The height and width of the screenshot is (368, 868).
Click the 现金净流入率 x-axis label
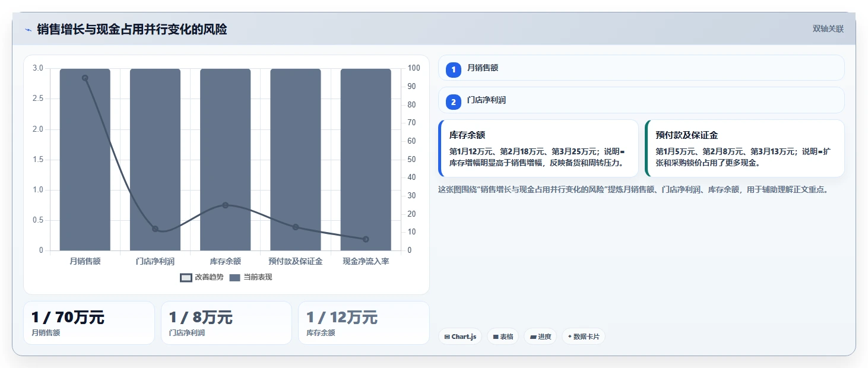click(x=366, y=261)
